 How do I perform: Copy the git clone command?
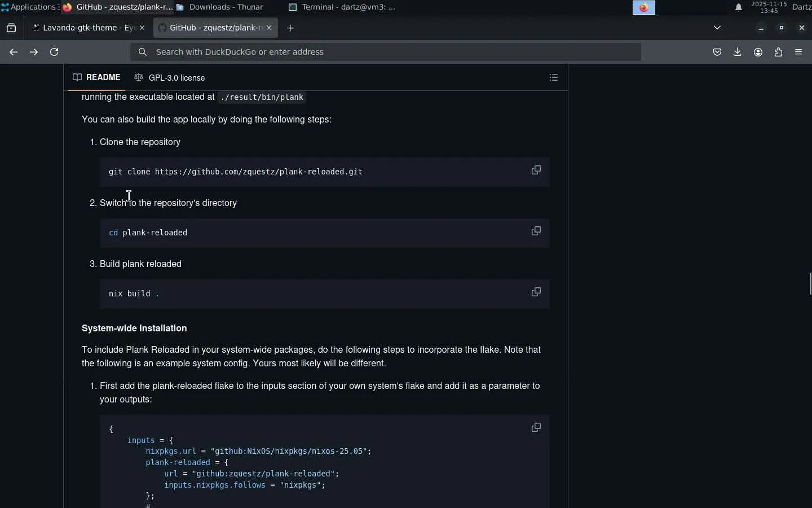tap(536, 170)
